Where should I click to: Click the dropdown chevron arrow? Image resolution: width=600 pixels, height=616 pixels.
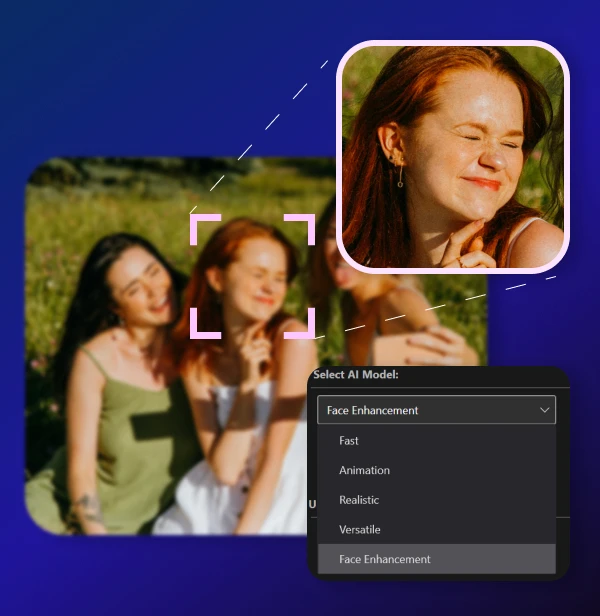tap(544, 410)
